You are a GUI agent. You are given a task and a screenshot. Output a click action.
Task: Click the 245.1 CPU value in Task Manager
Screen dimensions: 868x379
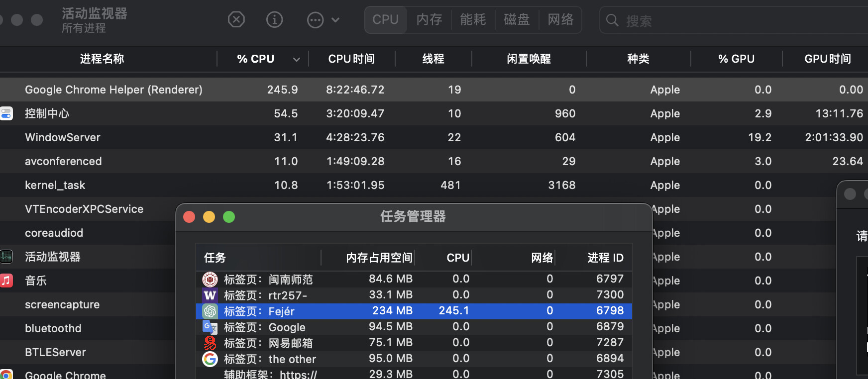point(454,310)
